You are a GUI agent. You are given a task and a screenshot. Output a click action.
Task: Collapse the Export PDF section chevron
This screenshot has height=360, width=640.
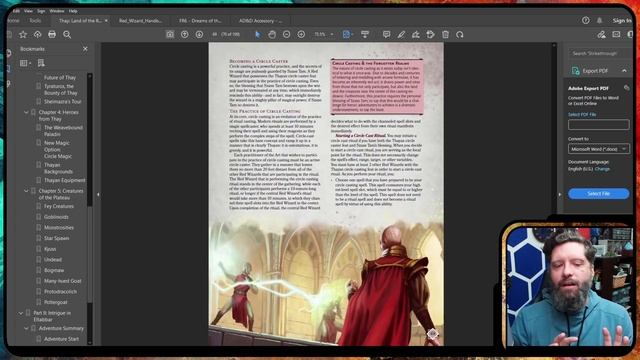624,71
